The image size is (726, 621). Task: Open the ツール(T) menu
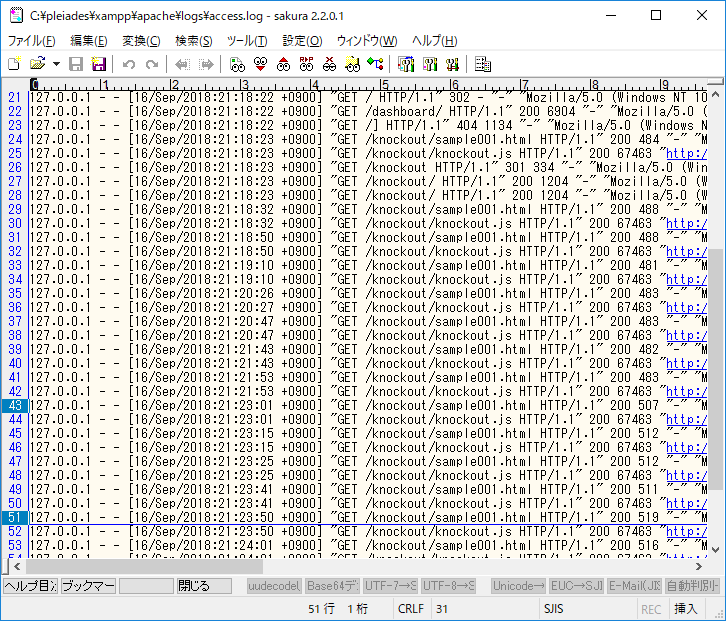247,41
